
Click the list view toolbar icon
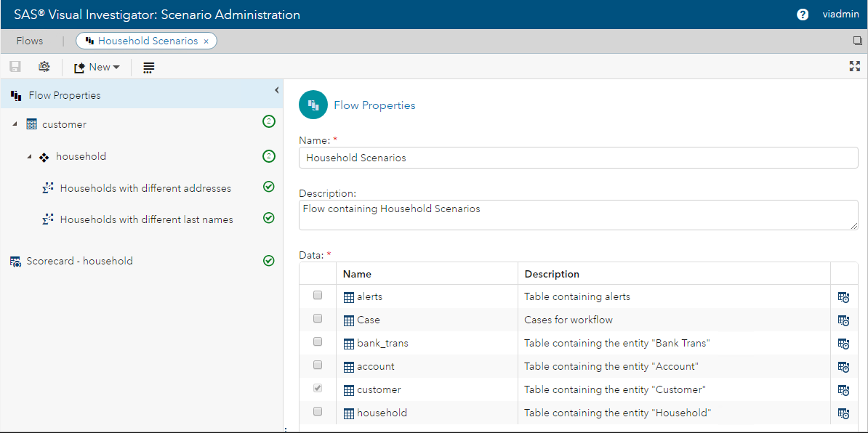point(148,68)
